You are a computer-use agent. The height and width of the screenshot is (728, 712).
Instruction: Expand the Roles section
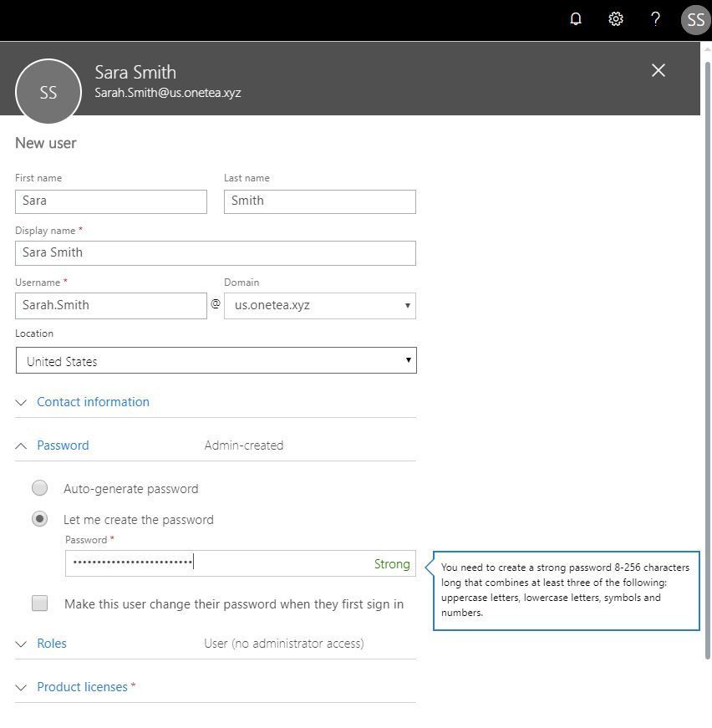point(52,643)
